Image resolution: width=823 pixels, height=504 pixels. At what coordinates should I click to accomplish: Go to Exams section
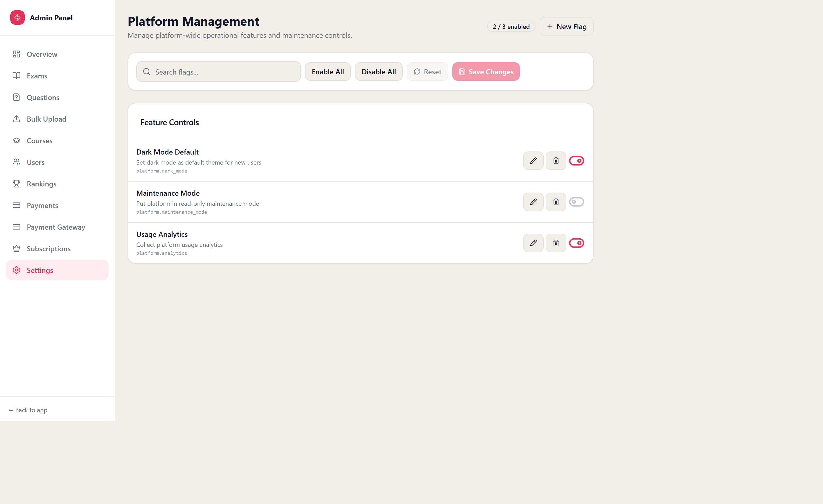(57, 76)
